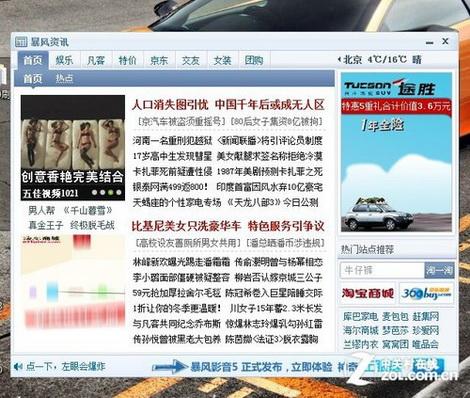
Task: Click the 暴风资讯 window title icon
Action: [x=21, y=42]
